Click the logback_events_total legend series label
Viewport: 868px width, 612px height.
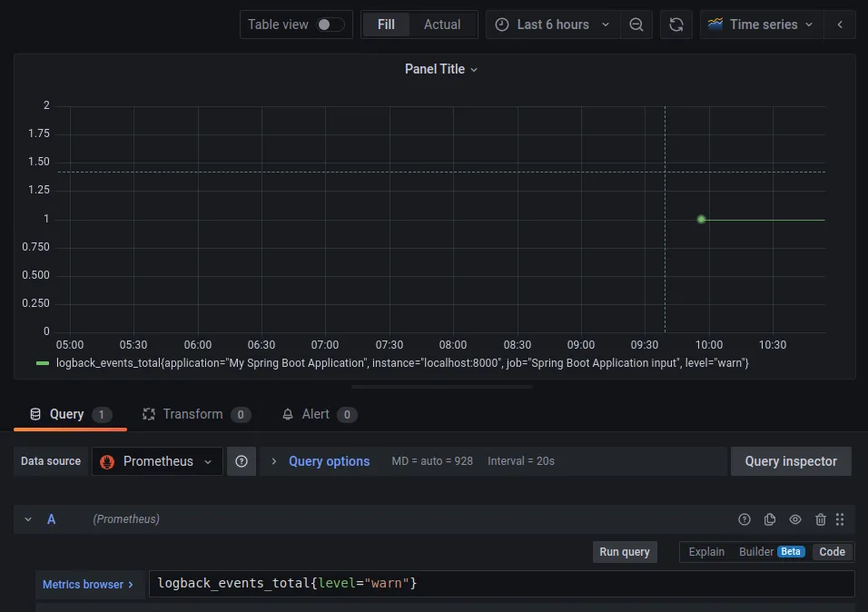402,363
